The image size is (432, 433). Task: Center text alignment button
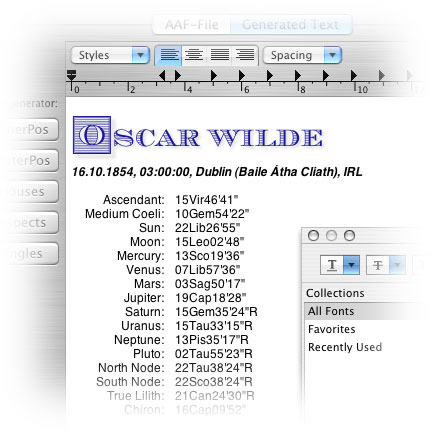tap(194, 55)
